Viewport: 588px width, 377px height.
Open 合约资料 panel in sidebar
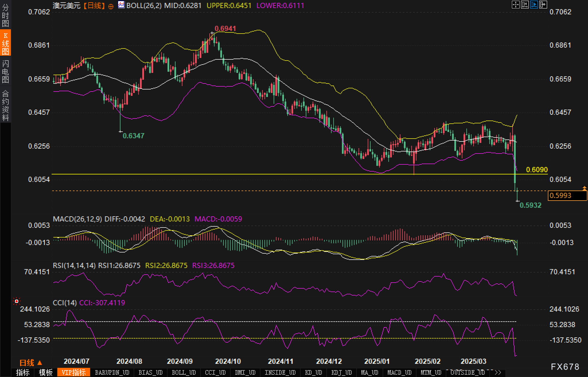tap(5, 105)
